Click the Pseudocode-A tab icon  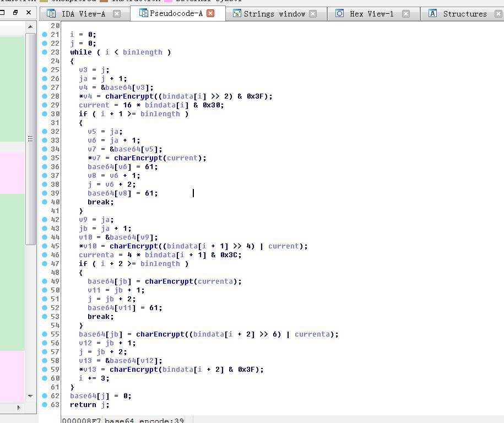click(x=143, y=13)
